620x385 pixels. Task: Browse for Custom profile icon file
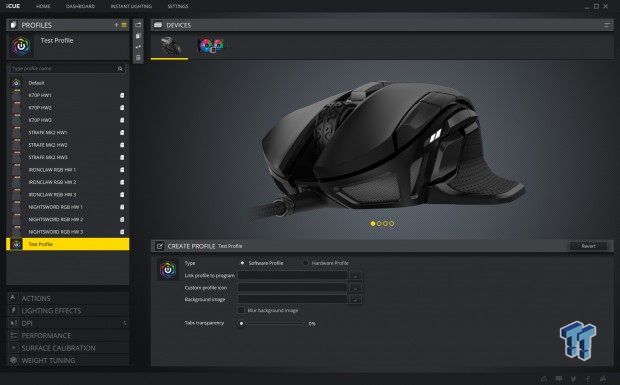tap(355, 287)
